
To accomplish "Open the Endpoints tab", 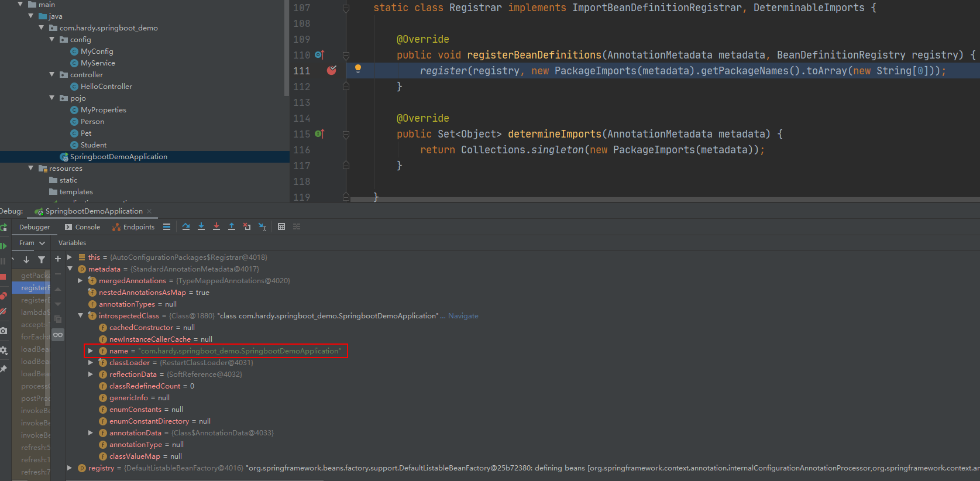I will 133,227.
